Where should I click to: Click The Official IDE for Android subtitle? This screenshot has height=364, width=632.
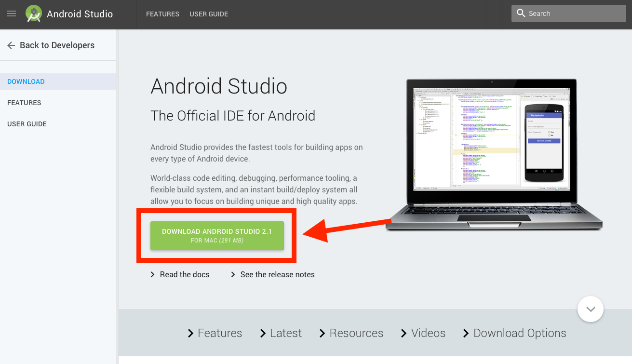coord(233,116)
